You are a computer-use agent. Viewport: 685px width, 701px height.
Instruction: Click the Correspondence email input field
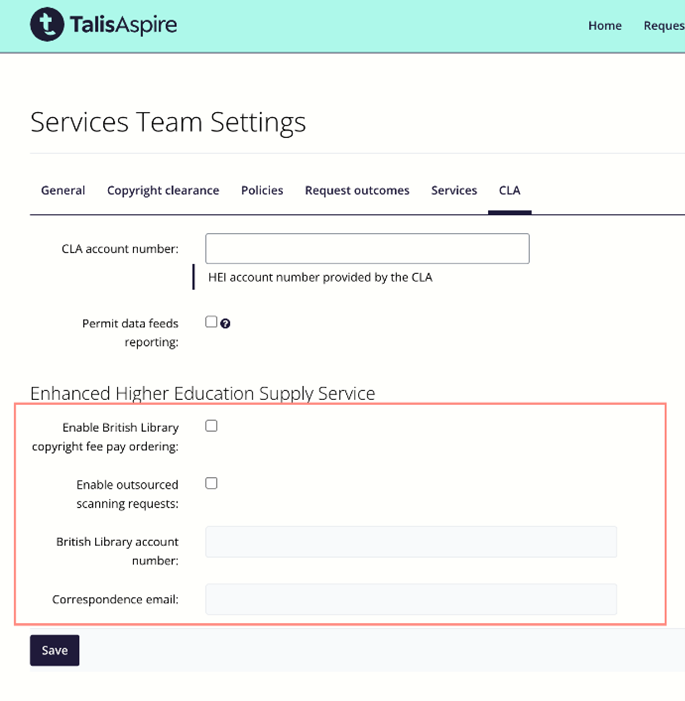point(410,599)
